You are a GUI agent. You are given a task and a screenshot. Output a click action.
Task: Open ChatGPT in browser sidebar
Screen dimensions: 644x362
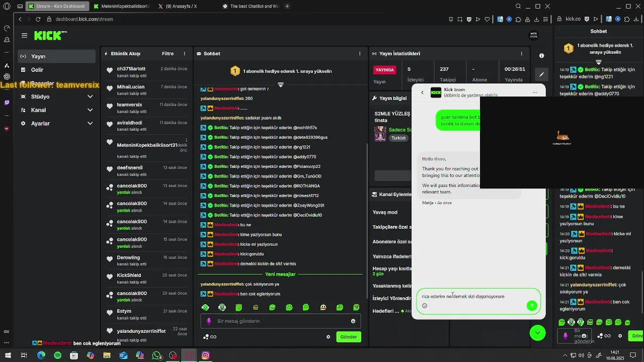(7, 76)
